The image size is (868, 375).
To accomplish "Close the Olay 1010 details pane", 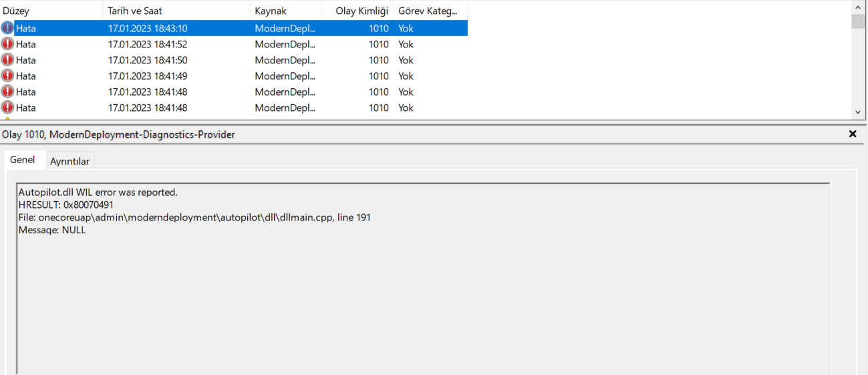I will click(x=853, y=134).
